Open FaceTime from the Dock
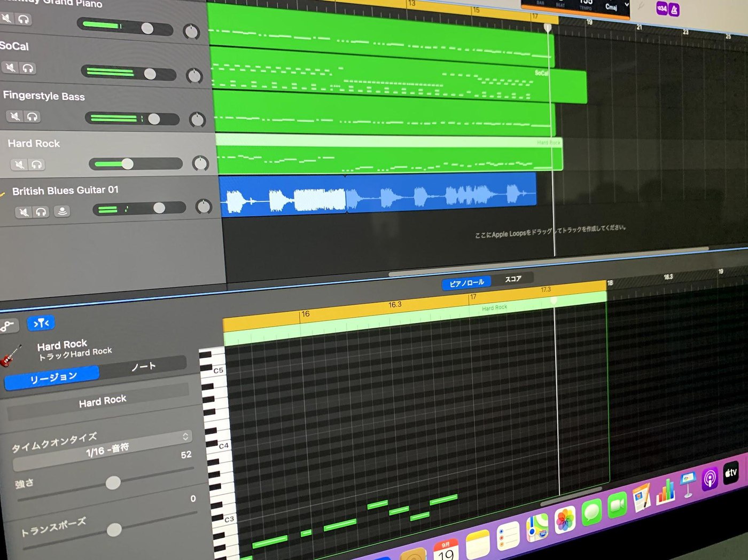The height and width of the screenshot is (560, 748). 617,505
